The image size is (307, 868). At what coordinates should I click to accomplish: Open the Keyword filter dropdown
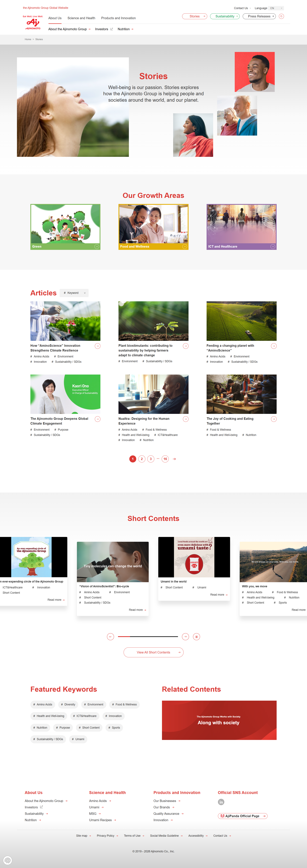(74, 293)
